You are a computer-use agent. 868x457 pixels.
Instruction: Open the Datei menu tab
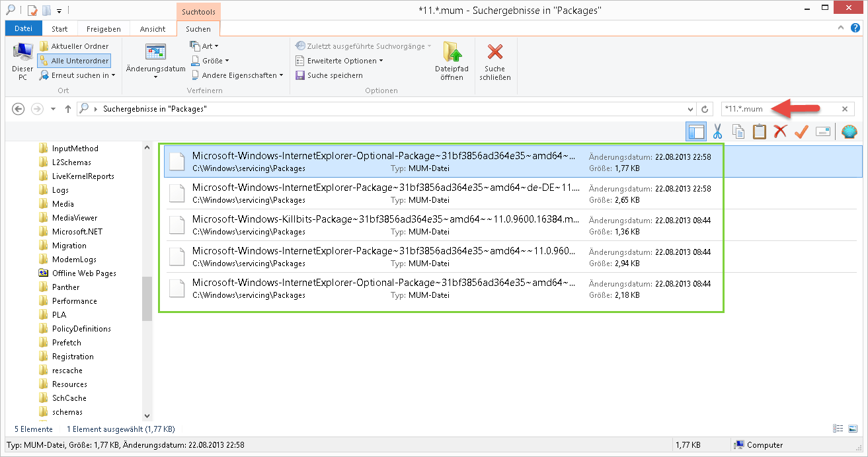23,29
